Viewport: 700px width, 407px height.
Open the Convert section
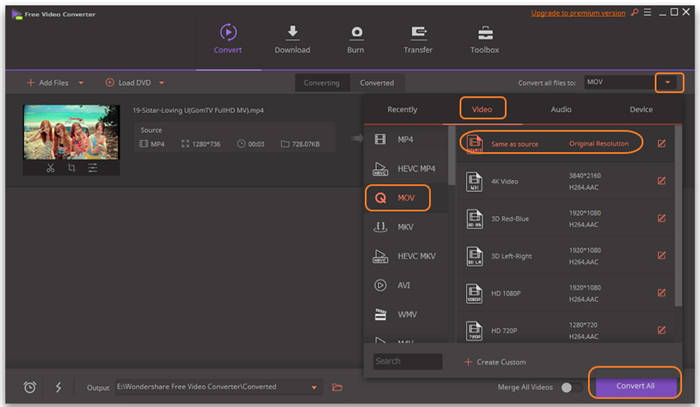coord(228,39)
